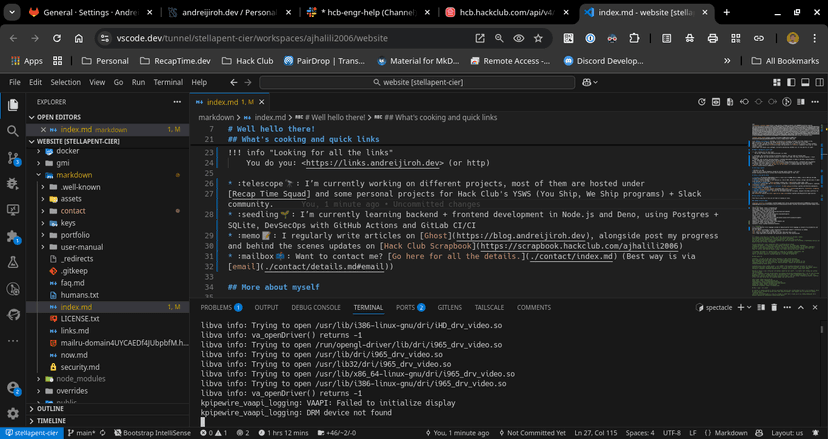Expand the OUTLINE section

click(x=50, y=409)
